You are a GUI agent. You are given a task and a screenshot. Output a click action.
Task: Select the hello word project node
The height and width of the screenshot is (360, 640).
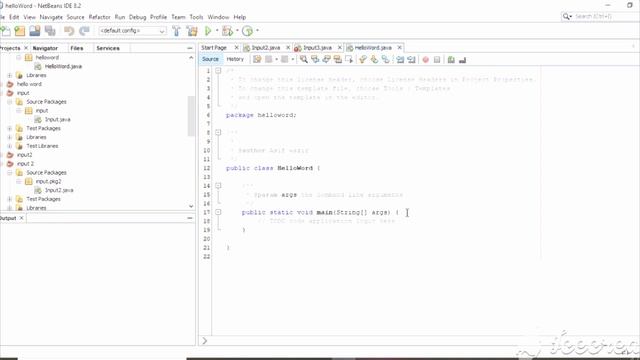(29, 84)
